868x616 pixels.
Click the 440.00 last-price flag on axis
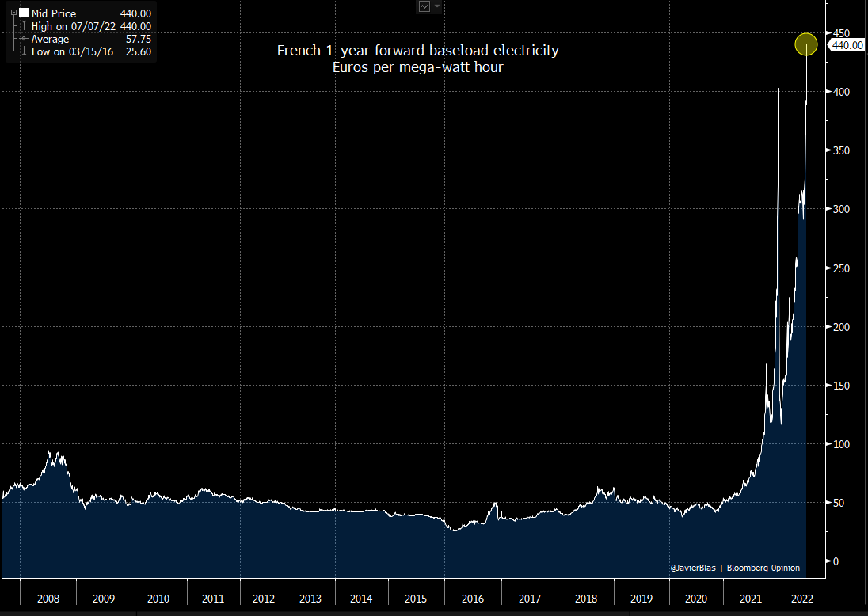(846, 45)
